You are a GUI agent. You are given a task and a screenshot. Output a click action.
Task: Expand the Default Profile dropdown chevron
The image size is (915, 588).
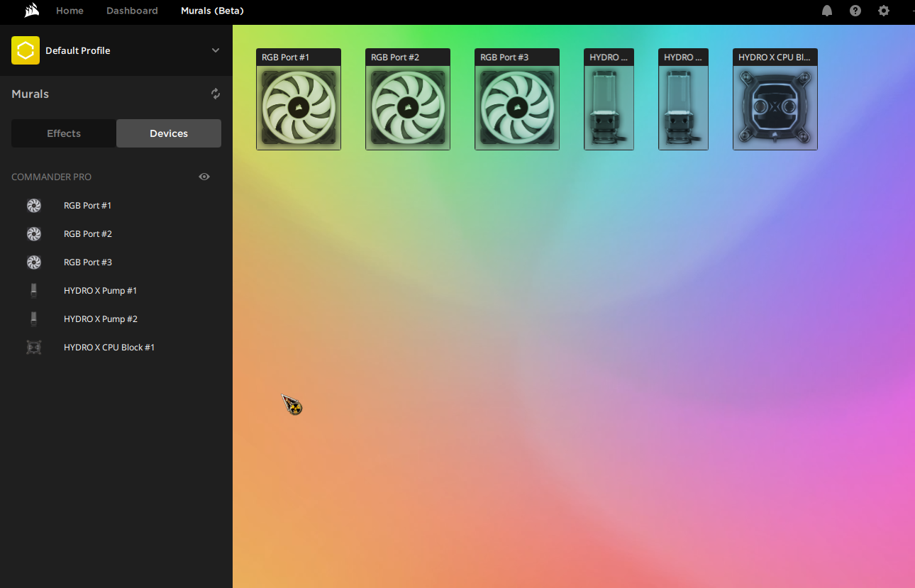pos(216,50)
